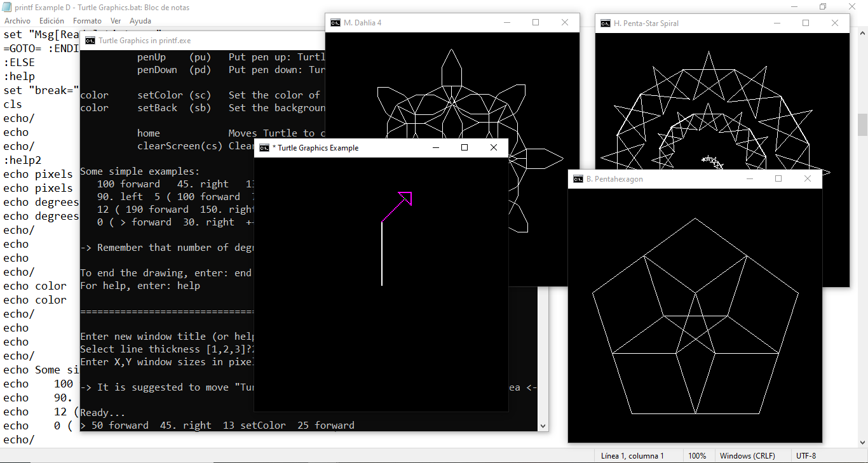
Task: Click console icon of Turtle Graphics in printf.exe window
Action: point(90,41)
